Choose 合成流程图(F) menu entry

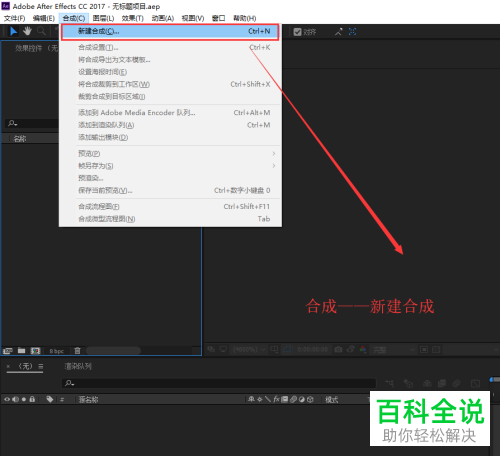click(x=170, y=207)
